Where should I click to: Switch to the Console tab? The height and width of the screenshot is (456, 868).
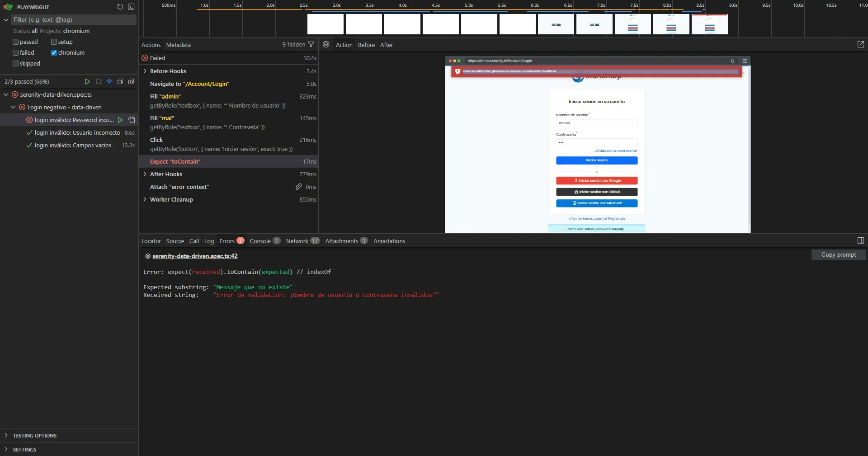261,241
